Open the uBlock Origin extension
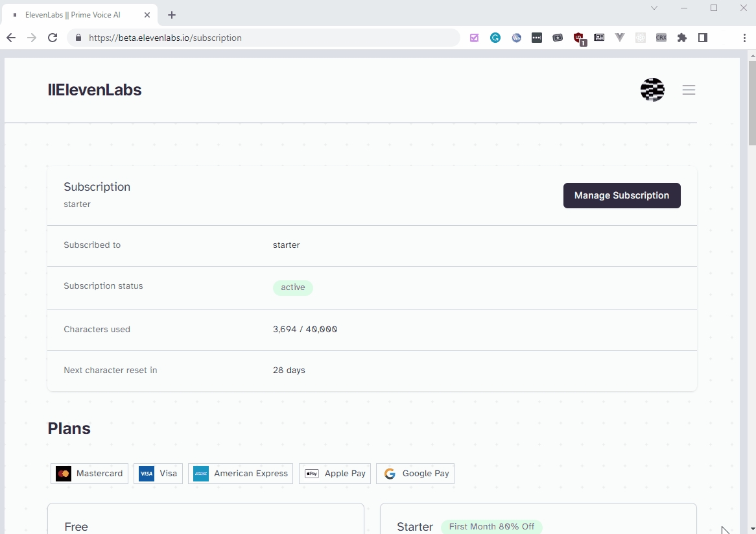 pos(579,38)
